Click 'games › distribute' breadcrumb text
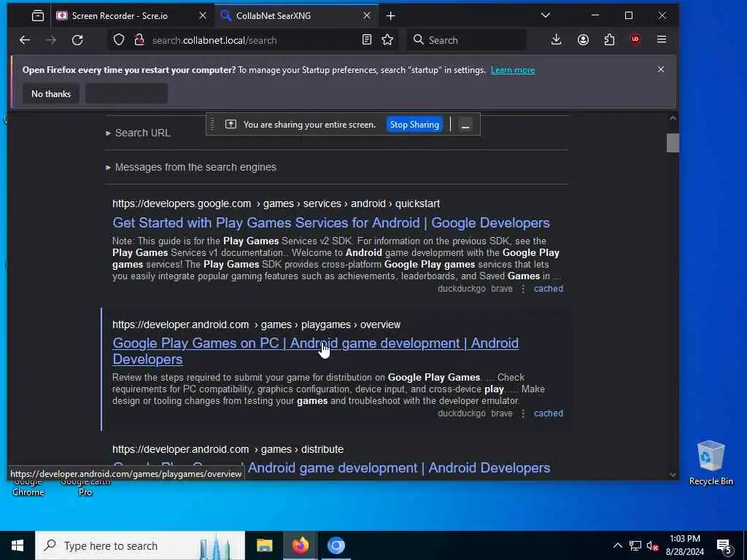This screenshot has height=560, width=747. click(302, 449)
